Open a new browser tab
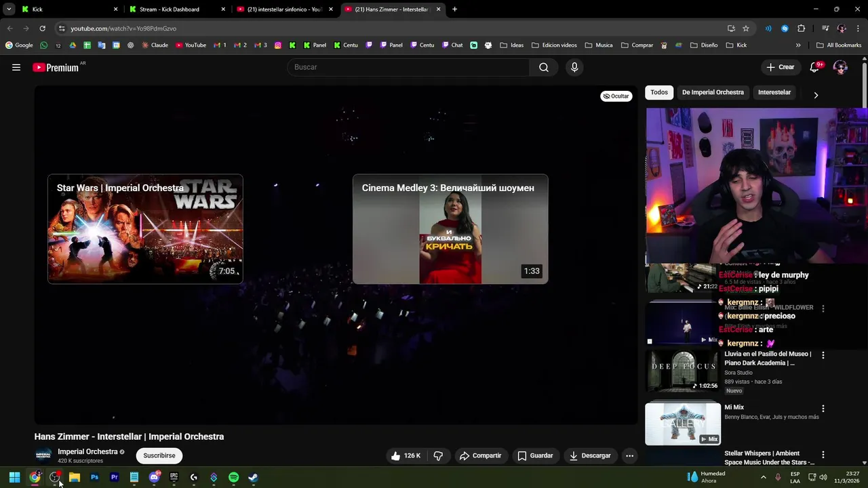868x488 pixels. coord(454,9)
